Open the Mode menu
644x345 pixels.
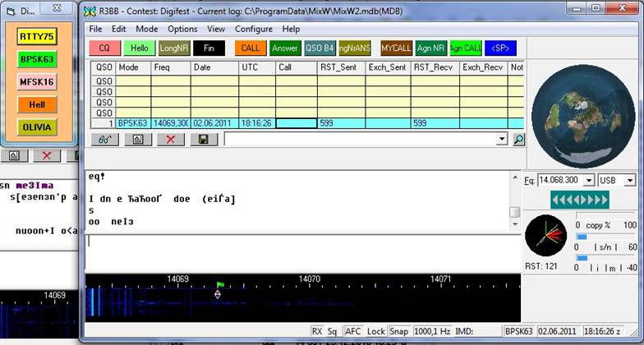146,29
